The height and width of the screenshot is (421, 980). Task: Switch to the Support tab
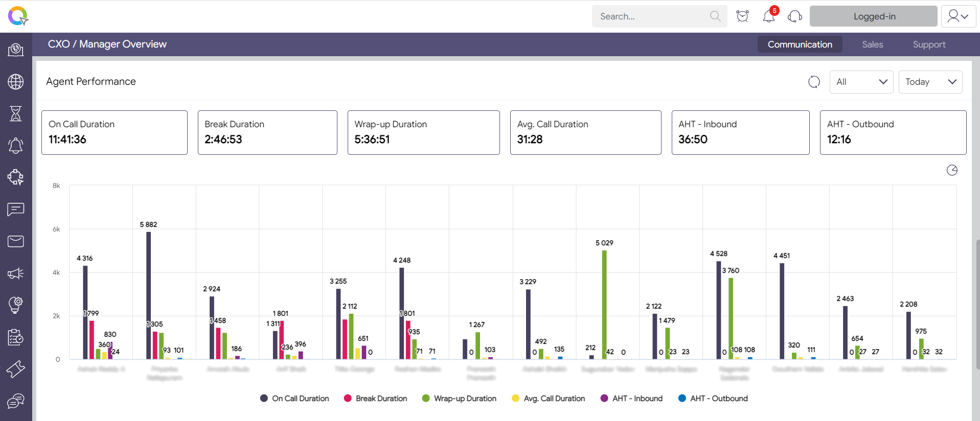point(929,44)
